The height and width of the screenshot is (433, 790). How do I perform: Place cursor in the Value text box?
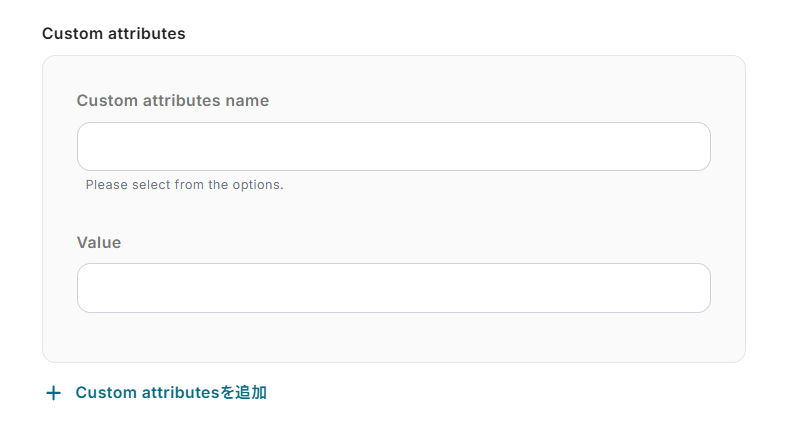(393, 288)
